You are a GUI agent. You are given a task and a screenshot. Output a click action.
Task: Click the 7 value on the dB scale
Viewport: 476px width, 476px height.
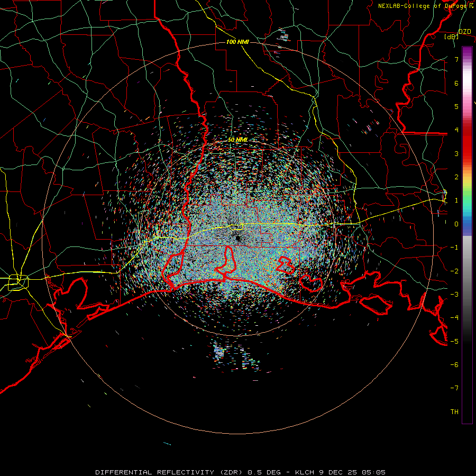tap(456, 59)
